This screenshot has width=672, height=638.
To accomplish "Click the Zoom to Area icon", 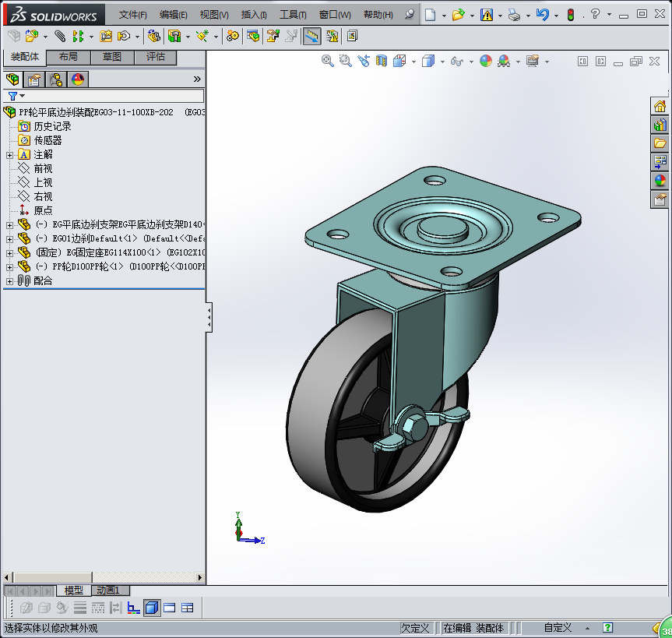I will click(346, 61).
